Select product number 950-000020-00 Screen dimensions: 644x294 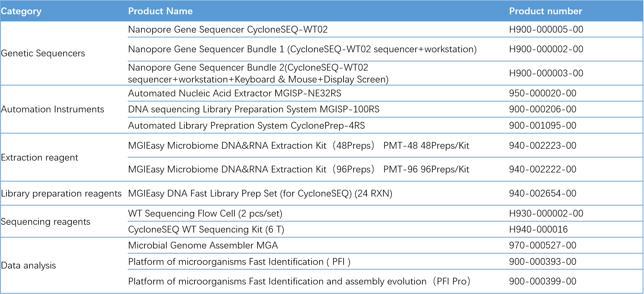[x=543, y=93]
